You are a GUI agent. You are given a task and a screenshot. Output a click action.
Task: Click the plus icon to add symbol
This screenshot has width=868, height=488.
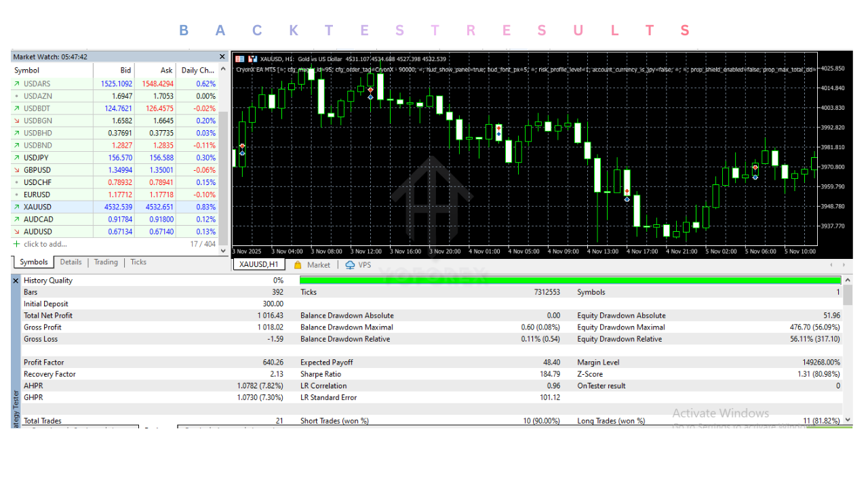point(17,244)
